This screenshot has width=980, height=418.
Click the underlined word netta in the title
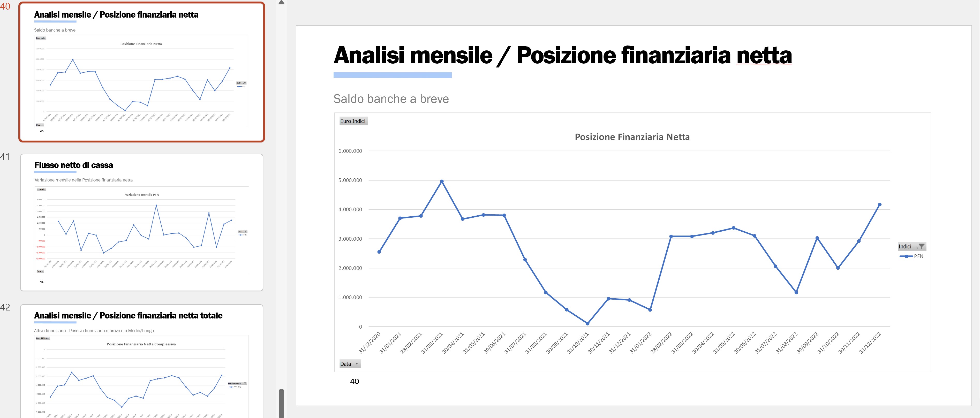pos(764,56)
